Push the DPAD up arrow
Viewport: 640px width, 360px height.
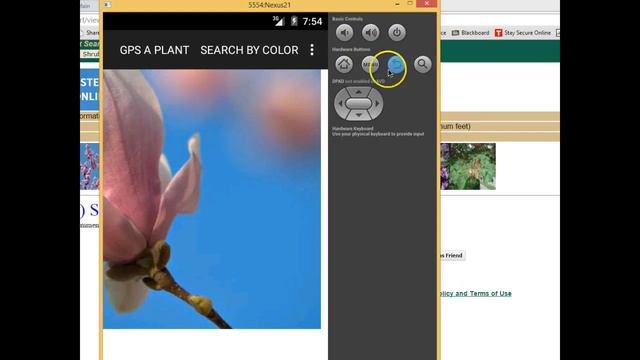[x=358, y=92]
